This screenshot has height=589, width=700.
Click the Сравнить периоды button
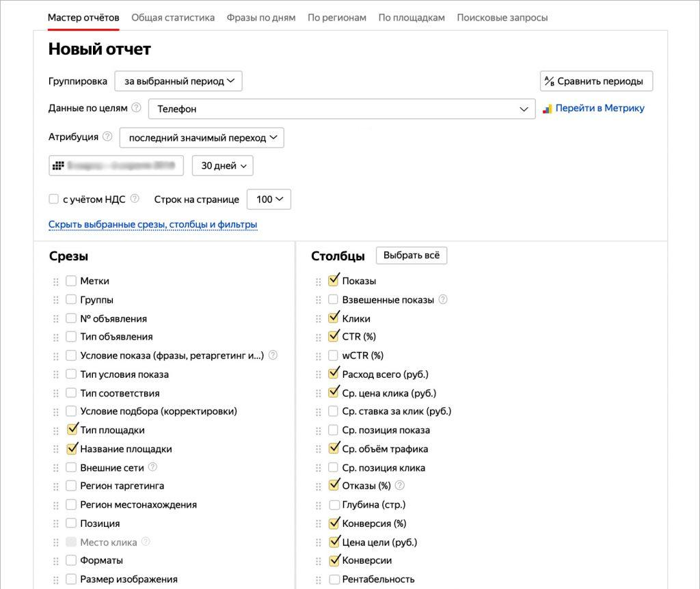pos(596,81)
